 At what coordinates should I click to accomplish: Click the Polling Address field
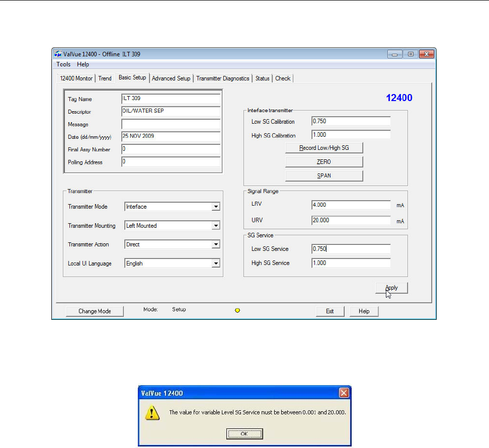click(x=171, y=162)
